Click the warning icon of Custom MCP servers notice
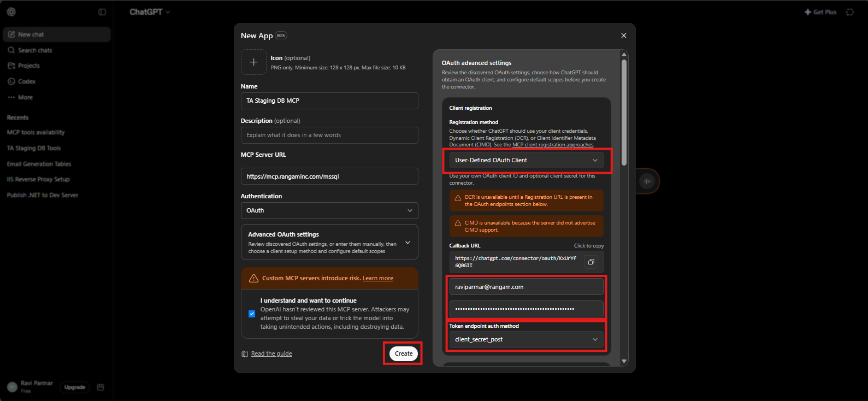This screenshot has height=401, width=868. [x=253, y=278]
